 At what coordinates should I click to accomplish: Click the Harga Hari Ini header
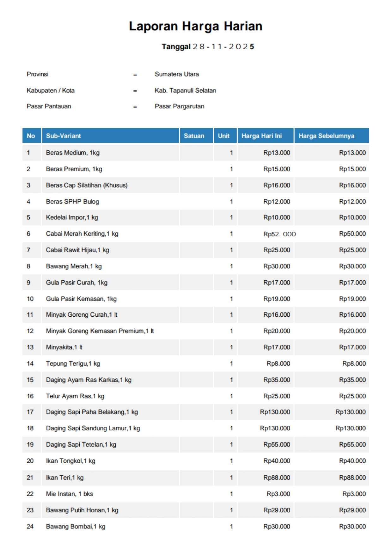[261, 136]
